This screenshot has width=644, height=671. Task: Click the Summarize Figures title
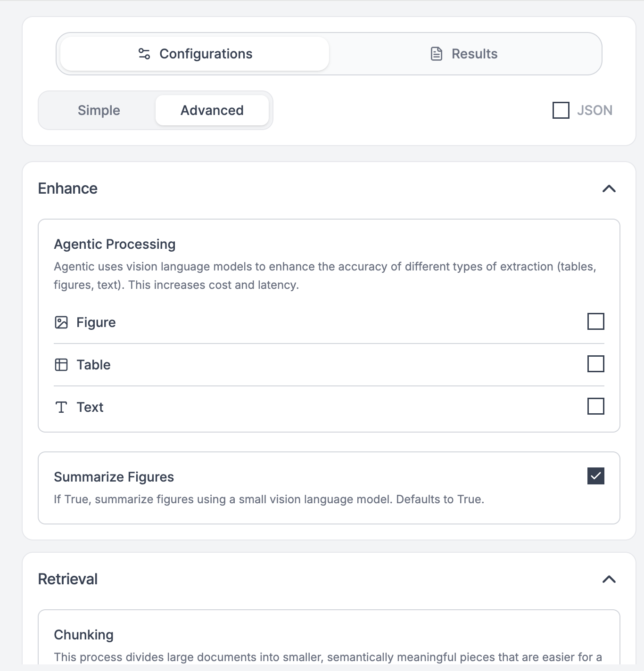(x=114, y=477)
